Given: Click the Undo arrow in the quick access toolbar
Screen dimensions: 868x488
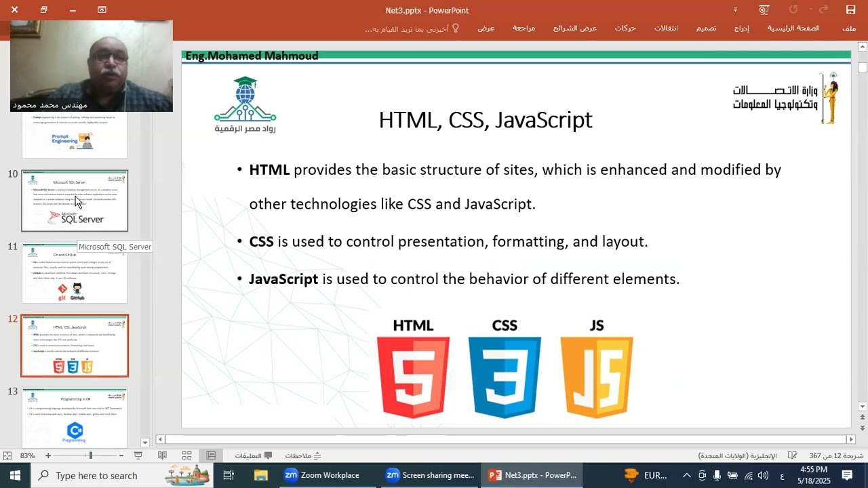Looking at the screenshot, I should [x=824, y=9].
